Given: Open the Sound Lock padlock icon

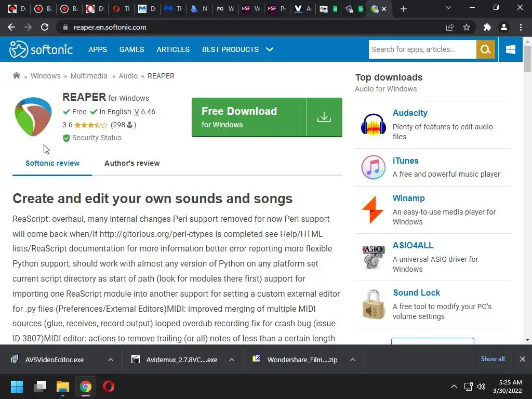Looking at the screenshot, I should coord(373,304).
